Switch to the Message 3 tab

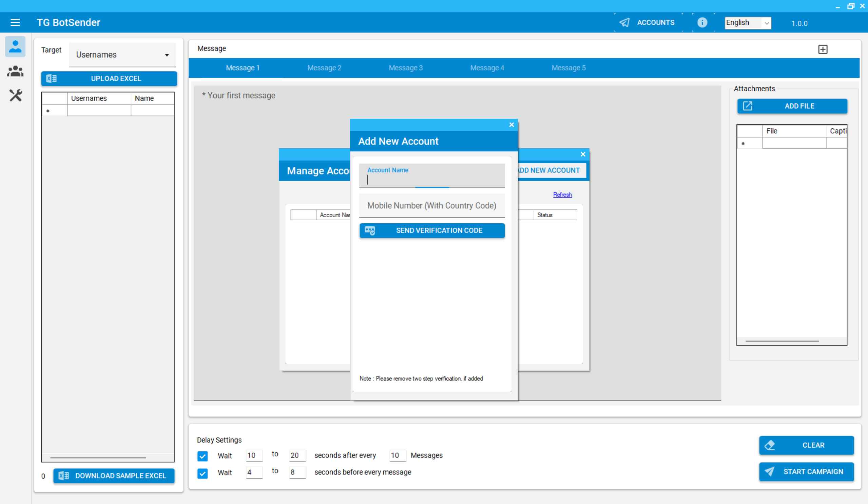pyautogui.click(x=406, y=68)
